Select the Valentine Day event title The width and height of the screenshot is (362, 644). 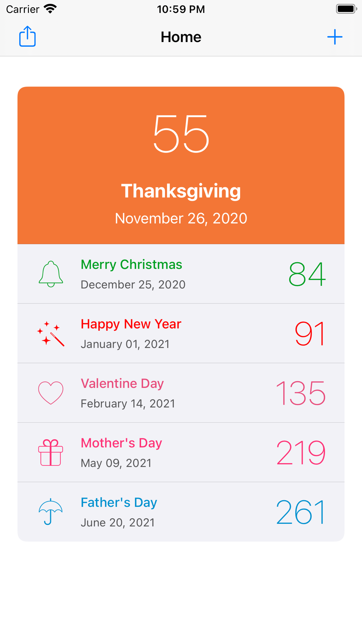(122, 383)
